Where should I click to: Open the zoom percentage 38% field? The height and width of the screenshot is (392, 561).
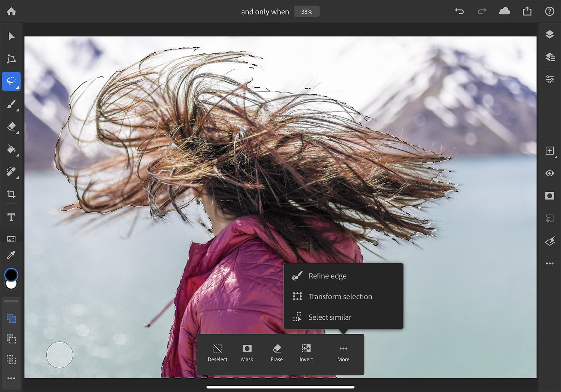tap(306, 12)
